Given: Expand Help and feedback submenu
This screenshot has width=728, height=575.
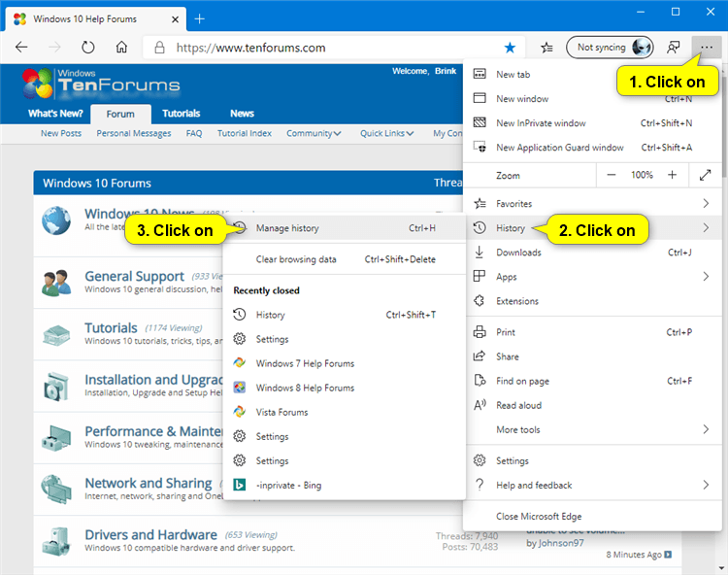Looking at the screenshot, I should coord(592,485).
